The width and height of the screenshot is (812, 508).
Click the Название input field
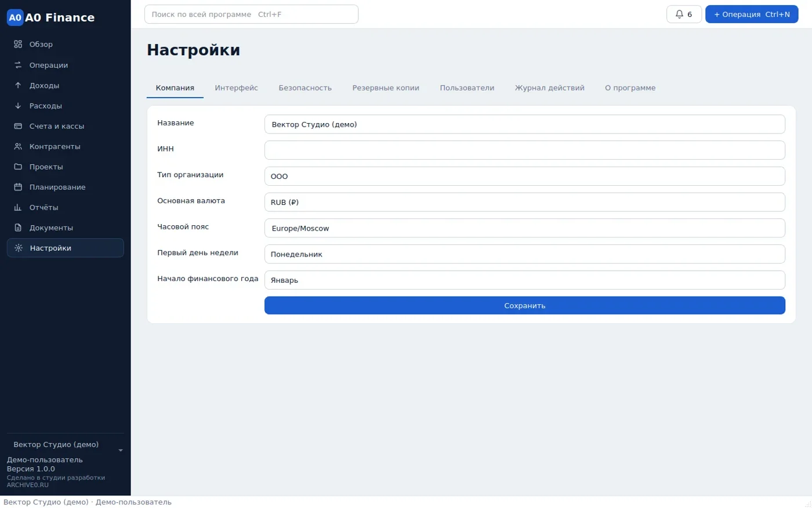coord(525,124)
